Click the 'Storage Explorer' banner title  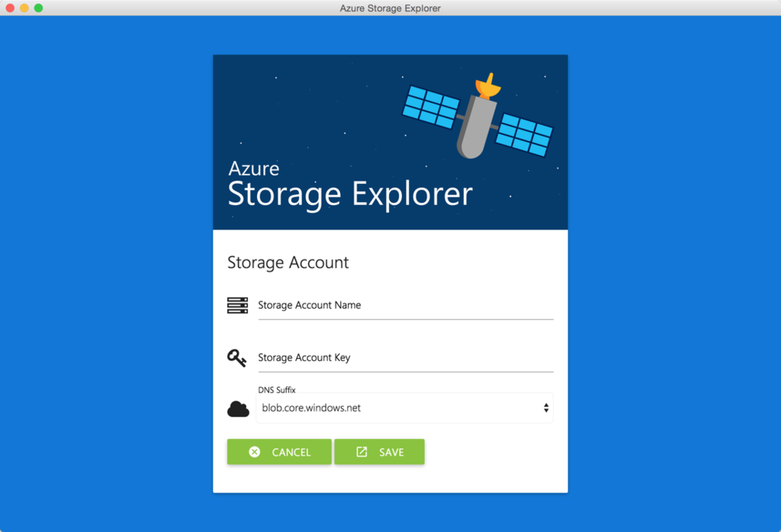350,194
